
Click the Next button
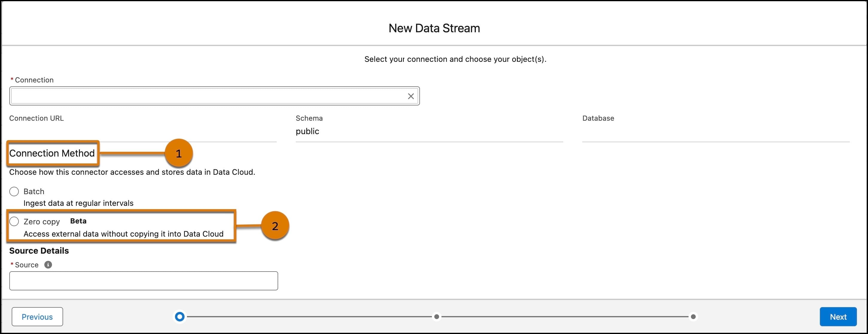[838, 316]
